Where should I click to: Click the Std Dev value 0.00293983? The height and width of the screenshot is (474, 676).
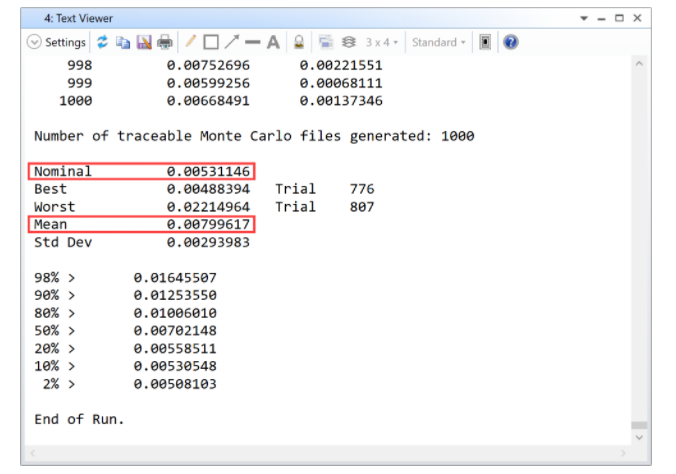pyautogui.click(x=208, y=242)
